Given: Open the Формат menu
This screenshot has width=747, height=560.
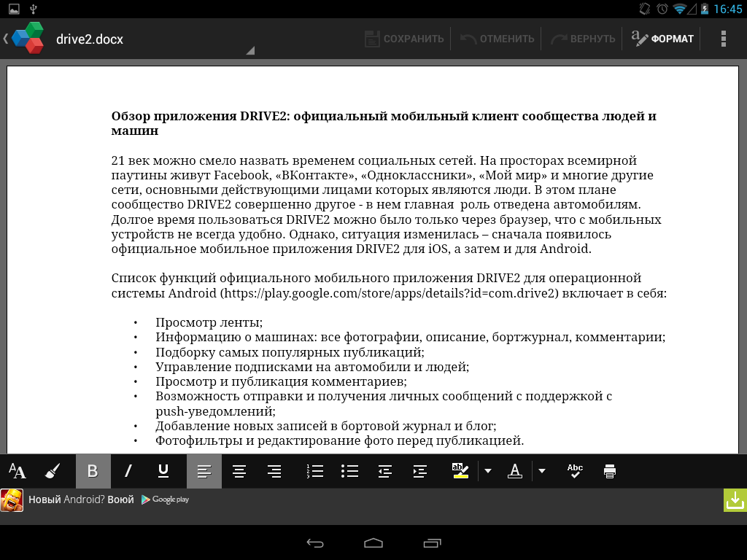Looking at the screenshot, I should pos(662,39).
